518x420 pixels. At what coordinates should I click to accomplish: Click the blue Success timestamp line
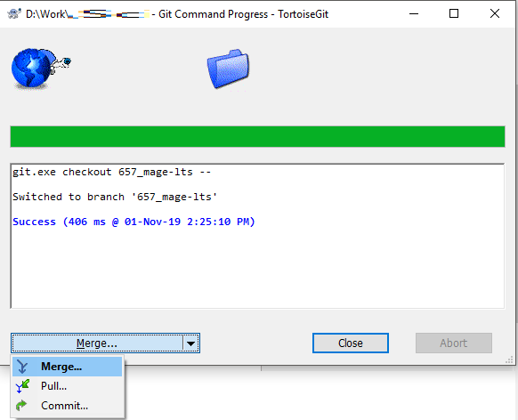click(x=134, y=222)
